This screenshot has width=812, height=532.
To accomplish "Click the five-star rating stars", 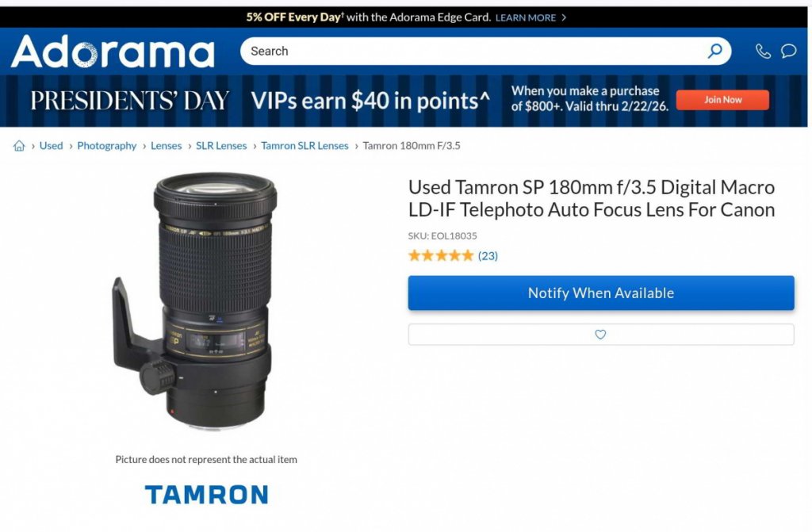I will (x=441, y=255).
